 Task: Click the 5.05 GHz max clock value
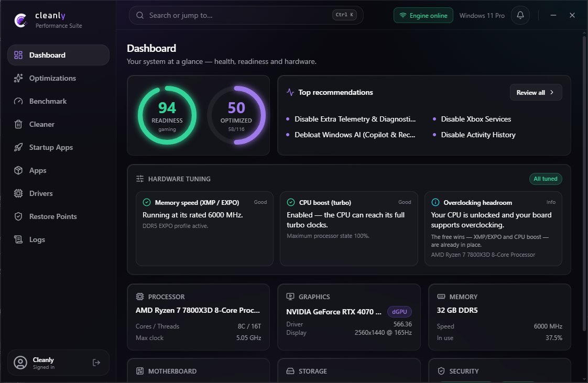pyautogui.click(x=248, y=337)
